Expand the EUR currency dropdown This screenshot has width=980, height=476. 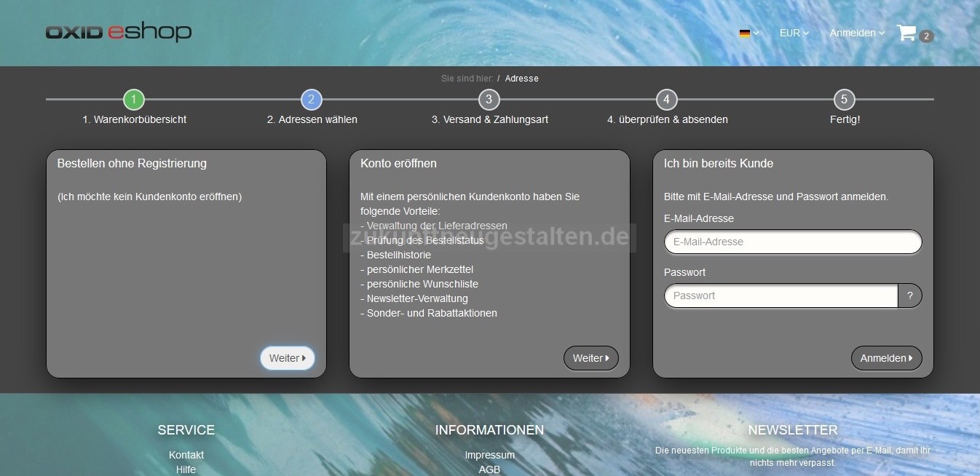(x=794, y=33)
